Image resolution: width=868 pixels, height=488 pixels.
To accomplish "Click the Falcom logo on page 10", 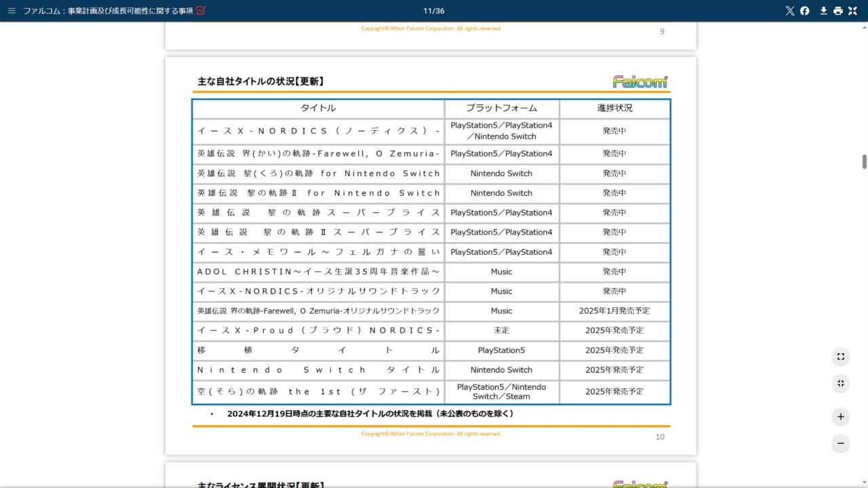I will [641, 81].
